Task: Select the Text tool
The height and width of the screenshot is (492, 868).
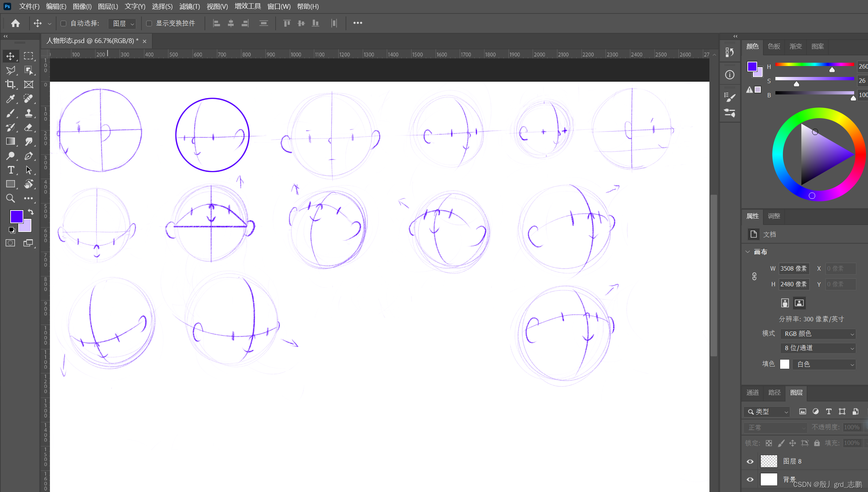Action: pyautogui.click(x=10, y=170)
